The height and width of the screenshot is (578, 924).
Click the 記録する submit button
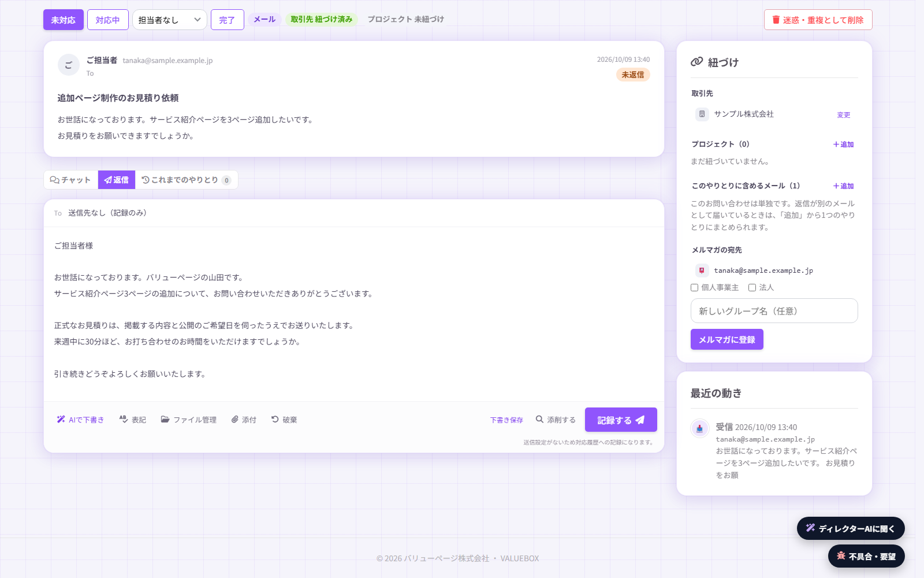click(x=621, y=420)
